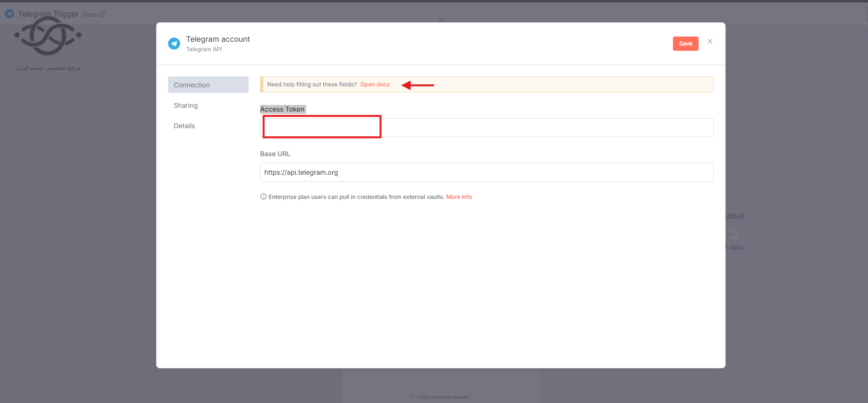868x403 pixels.
Task: Click the Telegram API subtitle
Action: coord(204,49)
